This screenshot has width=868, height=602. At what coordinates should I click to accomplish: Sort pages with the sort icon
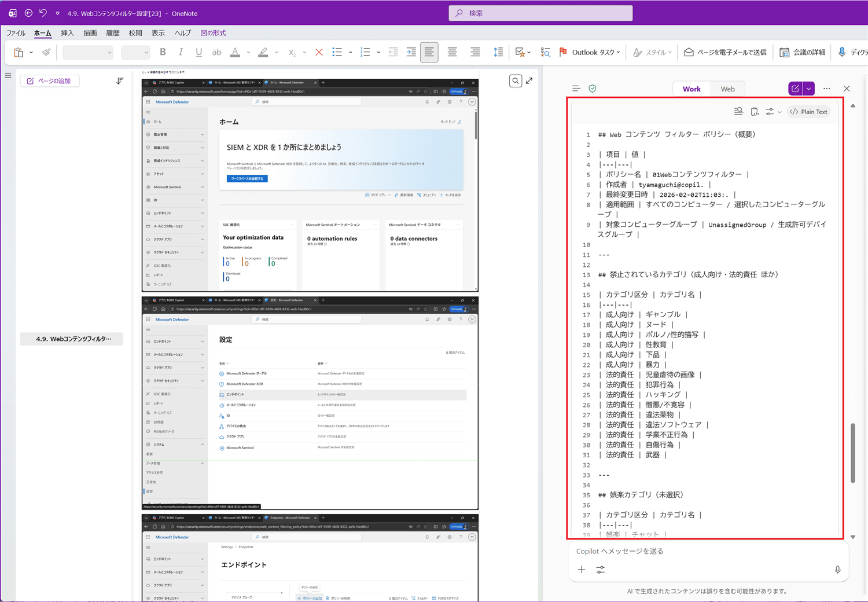120,81
